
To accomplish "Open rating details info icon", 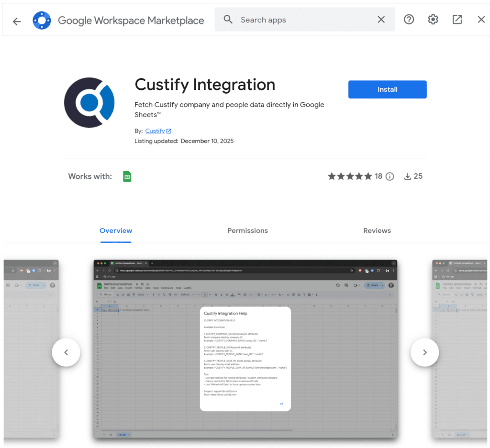I will [390, 176].
